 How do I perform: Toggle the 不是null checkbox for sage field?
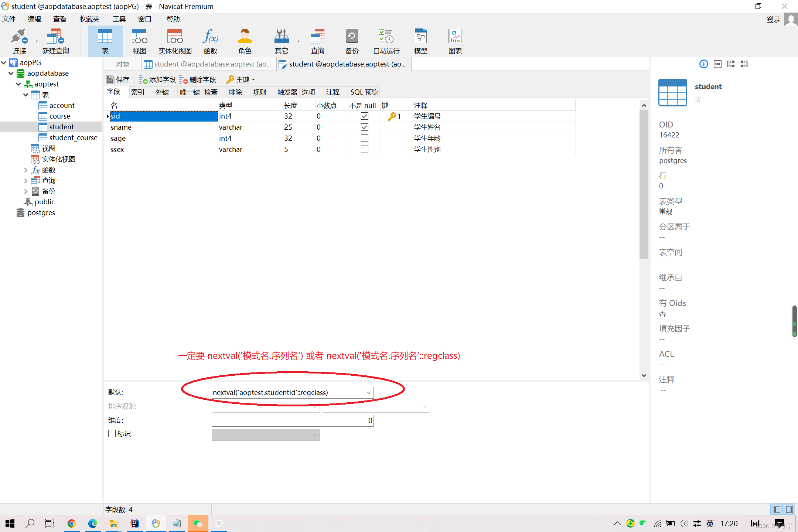click(364, 138)
